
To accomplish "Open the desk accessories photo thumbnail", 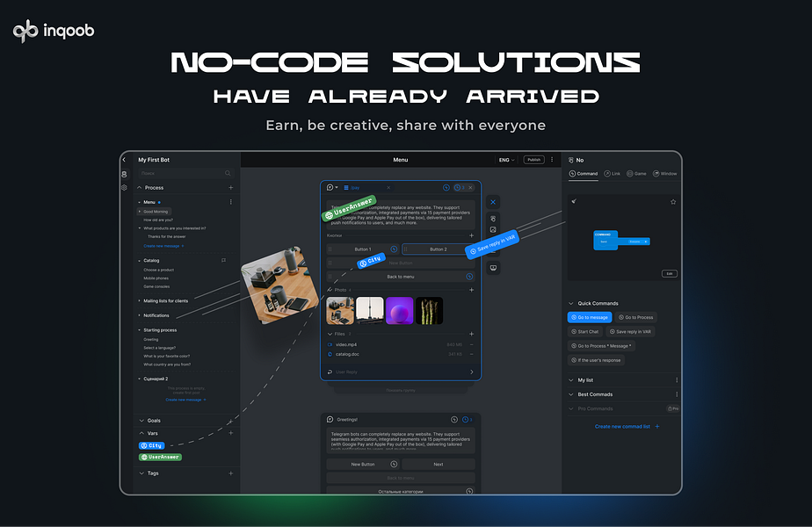I will (x=340, y=311).
